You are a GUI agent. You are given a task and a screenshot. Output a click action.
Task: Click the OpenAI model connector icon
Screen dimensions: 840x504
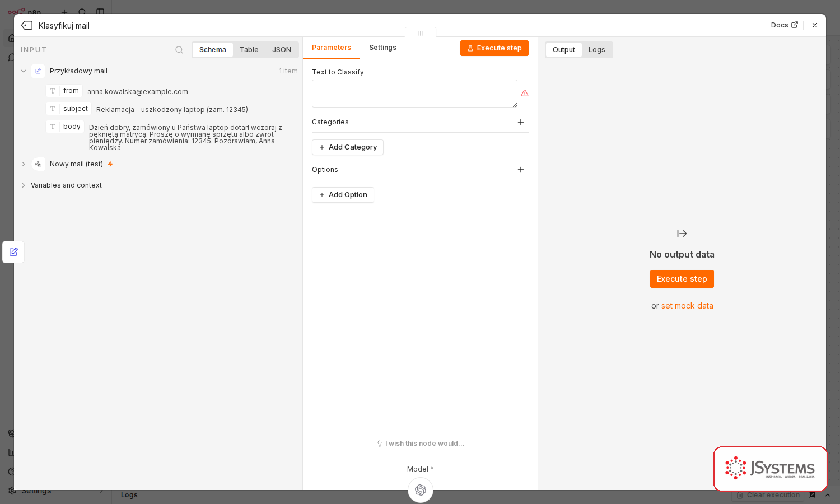[421, 490]
